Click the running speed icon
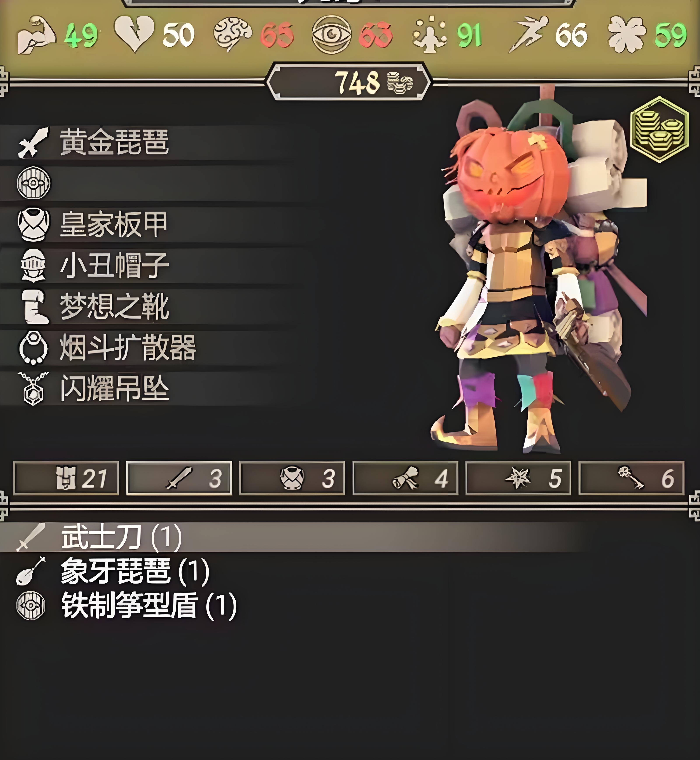The width and height of the screenshot is (700, 760). 528,34
